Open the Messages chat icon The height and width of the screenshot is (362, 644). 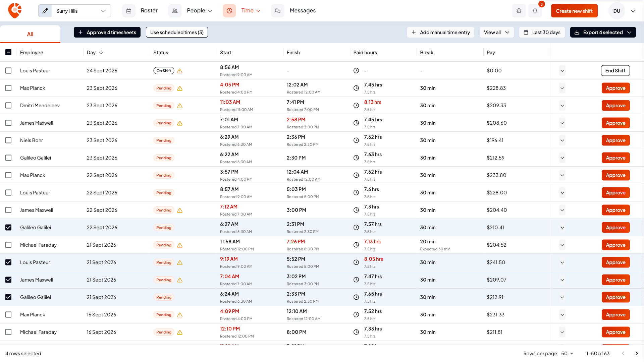[x=278, y=11]
